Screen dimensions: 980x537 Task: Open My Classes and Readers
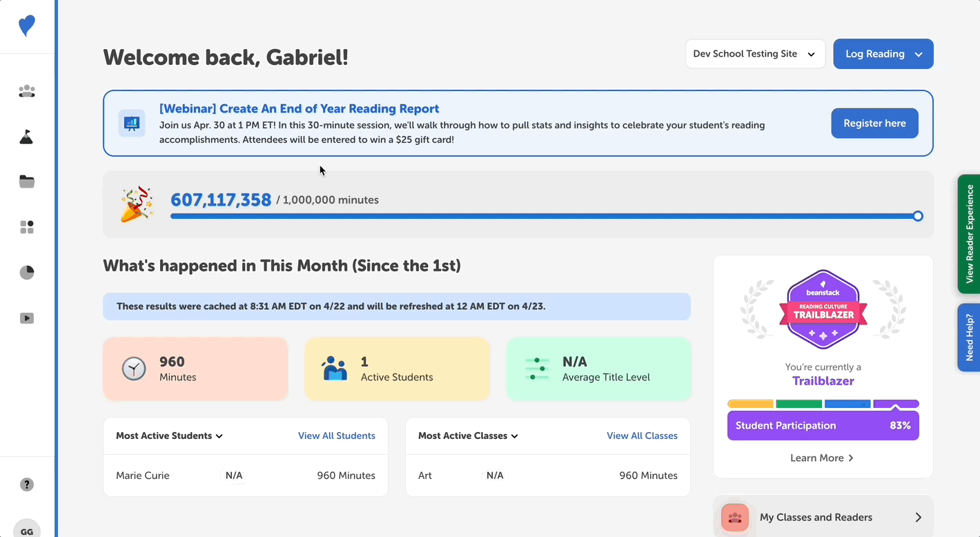tap(823, 517)
